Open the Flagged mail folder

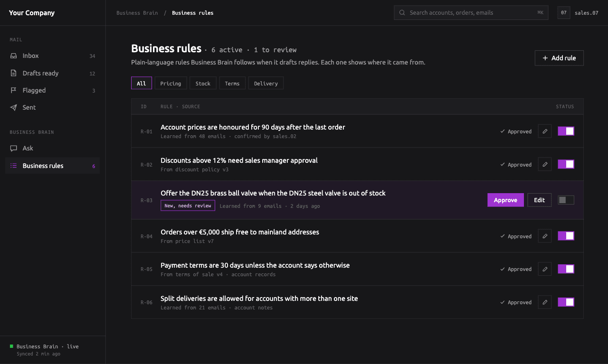(x=52, y=90)
